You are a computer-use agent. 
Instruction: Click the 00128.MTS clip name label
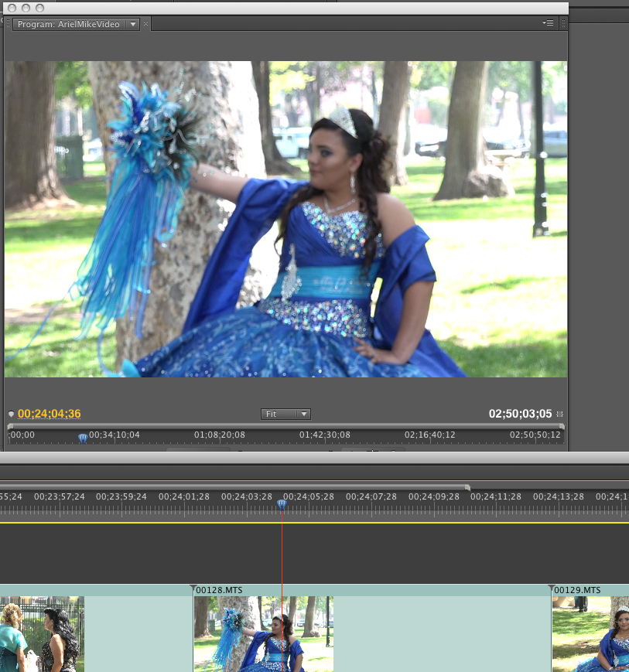(219, 590)
